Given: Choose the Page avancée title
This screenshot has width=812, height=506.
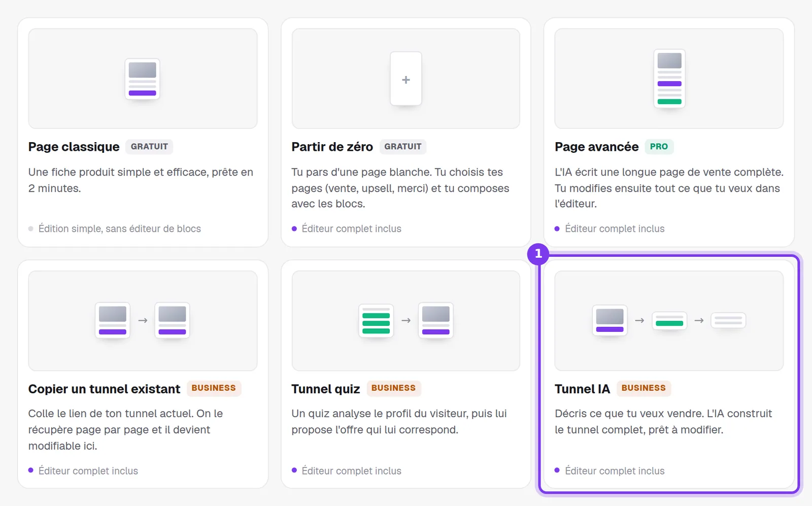Looking at the screenshot, I should coord(597,147).
